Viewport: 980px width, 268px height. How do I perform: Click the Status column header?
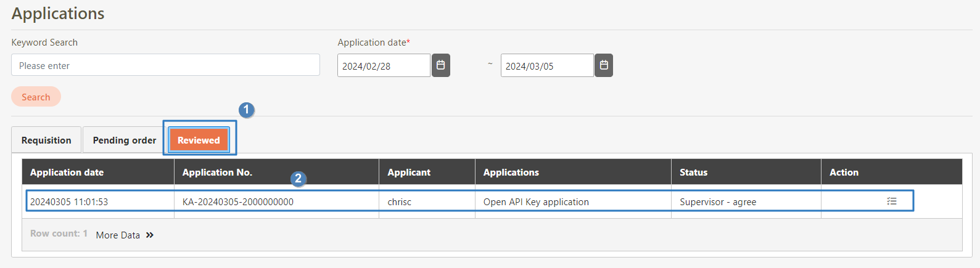coord(693,173)
